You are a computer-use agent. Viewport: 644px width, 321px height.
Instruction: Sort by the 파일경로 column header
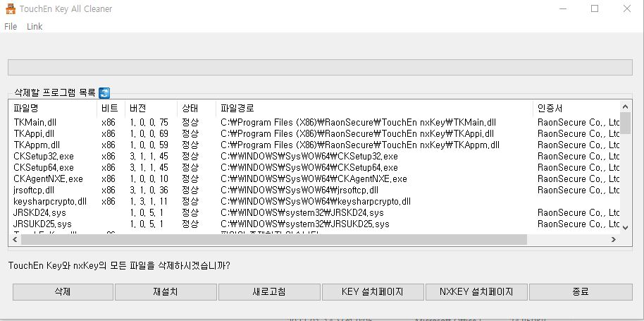[374, 109]
